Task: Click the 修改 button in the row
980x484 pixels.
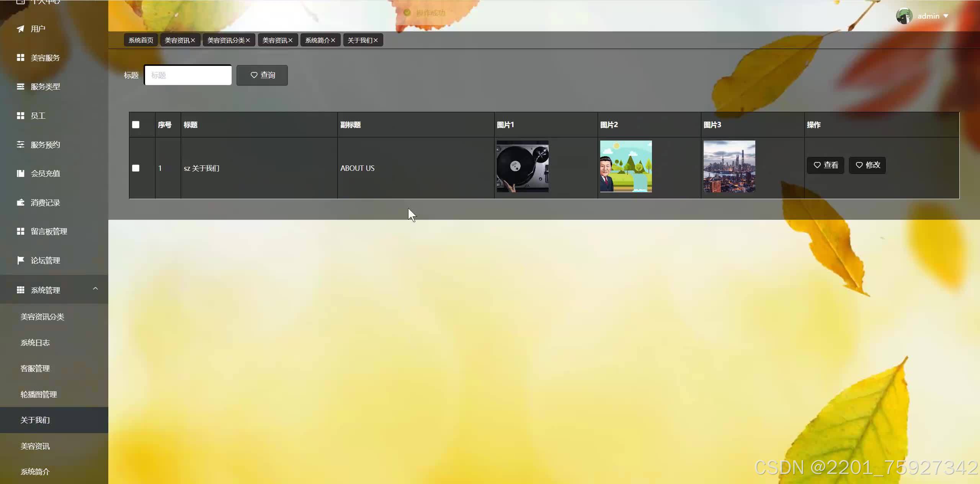Action: click(x=867, y=165)
